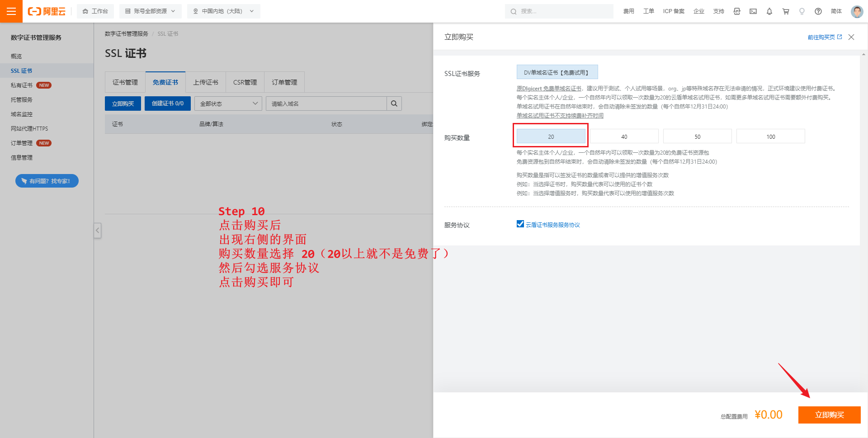868x438 pixels.
Task: Click blue 立即购买 button in list toolbar
Action: click(x=123, y=104)
